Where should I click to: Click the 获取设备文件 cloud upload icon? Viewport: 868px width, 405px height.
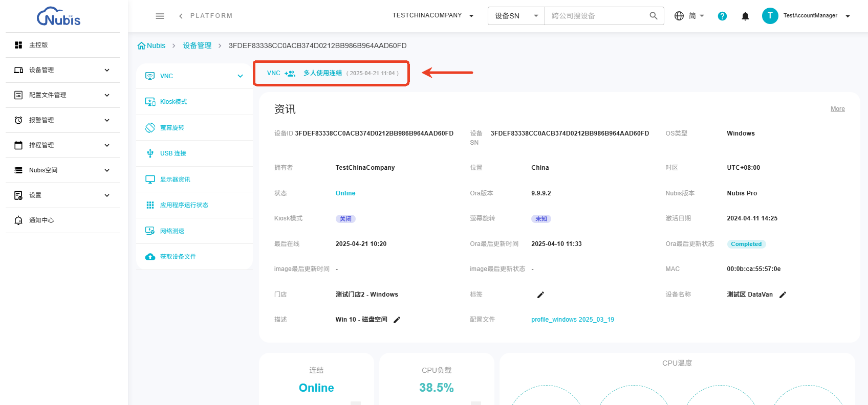point(150,257)
